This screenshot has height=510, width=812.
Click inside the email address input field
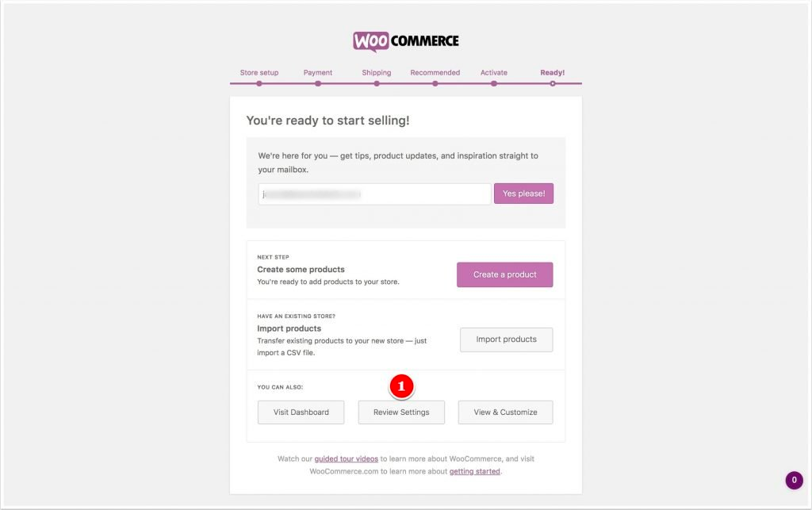[x=373, y=194]
